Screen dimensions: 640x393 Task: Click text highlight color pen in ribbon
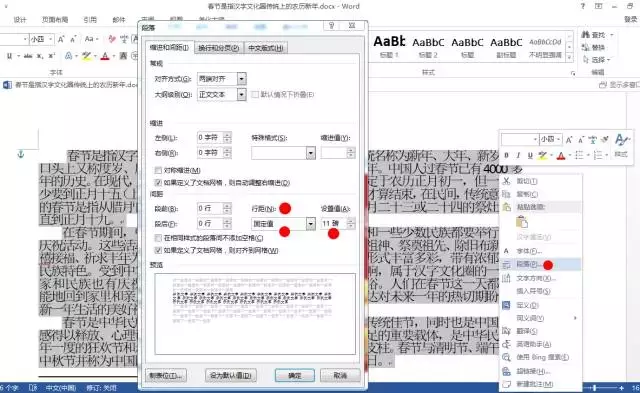click(x=86, y=56)
